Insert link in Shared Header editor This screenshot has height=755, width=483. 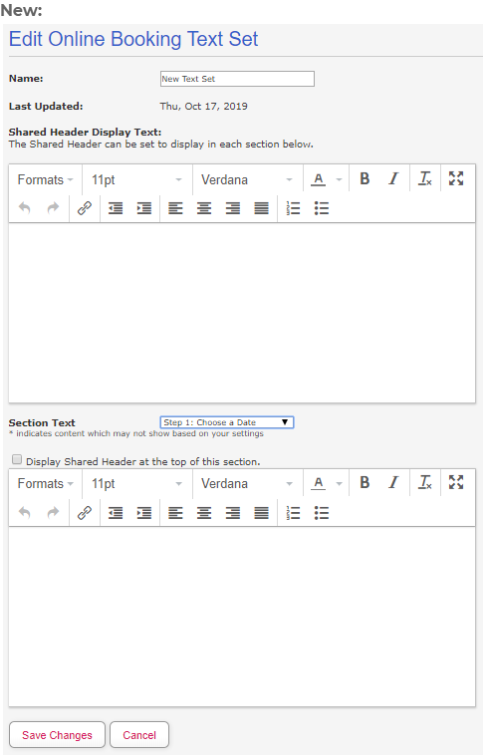(x=85, y=208)
